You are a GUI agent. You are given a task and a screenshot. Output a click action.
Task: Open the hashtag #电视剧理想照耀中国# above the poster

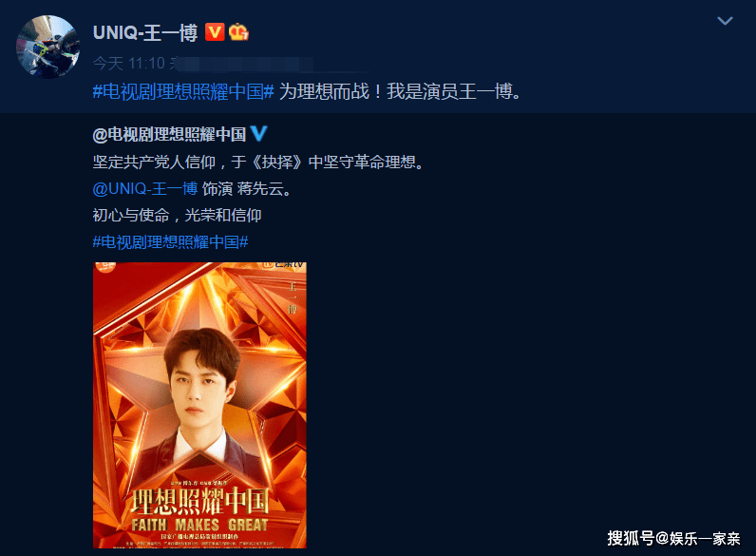point(170,241)
